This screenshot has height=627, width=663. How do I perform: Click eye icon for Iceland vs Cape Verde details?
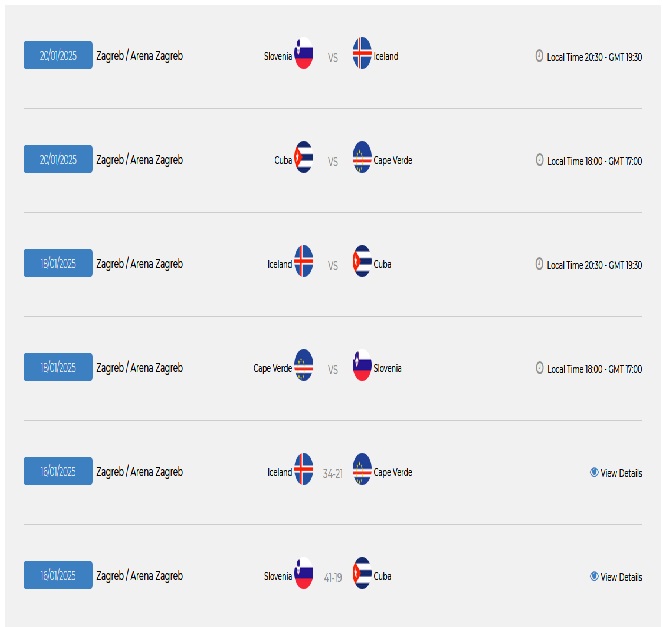click(x=594, y=472)
